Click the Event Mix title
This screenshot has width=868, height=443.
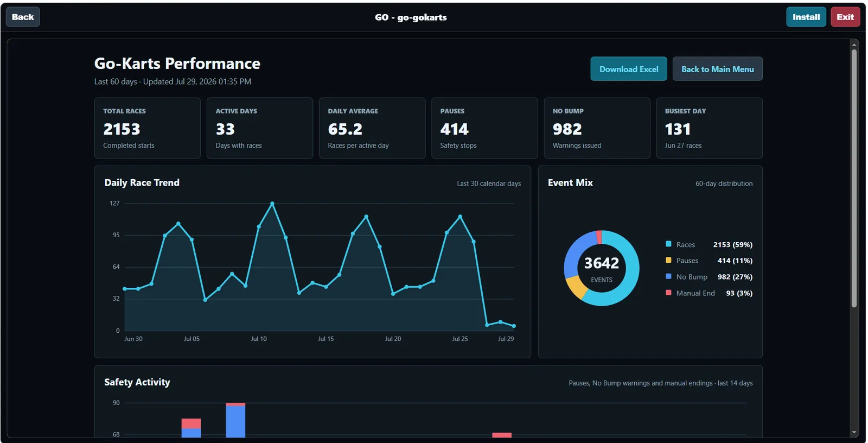click(x=570, y=182)
